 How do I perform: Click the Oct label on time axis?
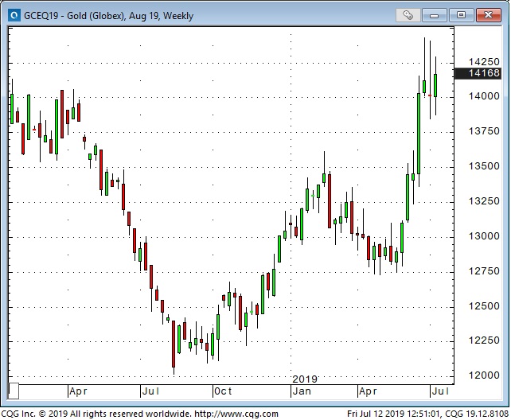[224, 391]
